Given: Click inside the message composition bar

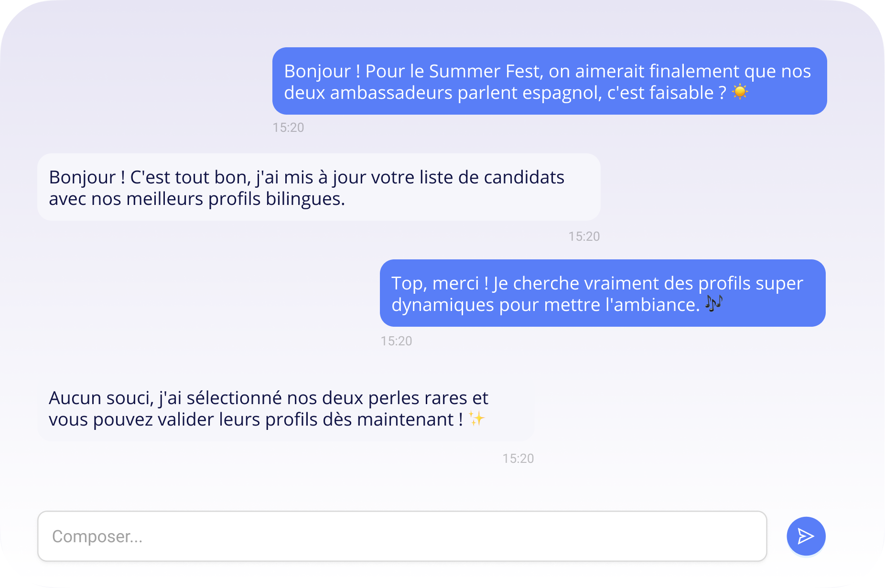Looking at the screenshot, I should tap(403, 536).
